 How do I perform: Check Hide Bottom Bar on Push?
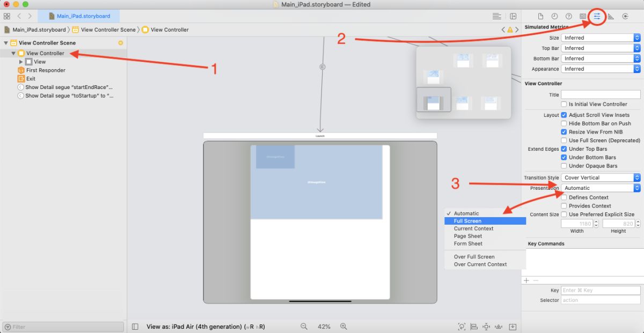coord(564,123)
